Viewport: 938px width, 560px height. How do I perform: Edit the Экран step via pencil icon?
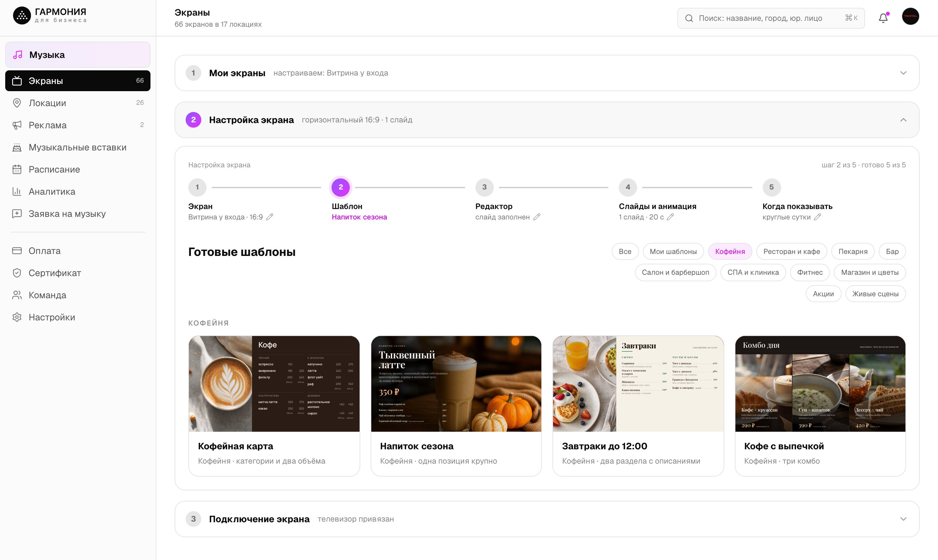pyautogui.click(x=269, y=217)
